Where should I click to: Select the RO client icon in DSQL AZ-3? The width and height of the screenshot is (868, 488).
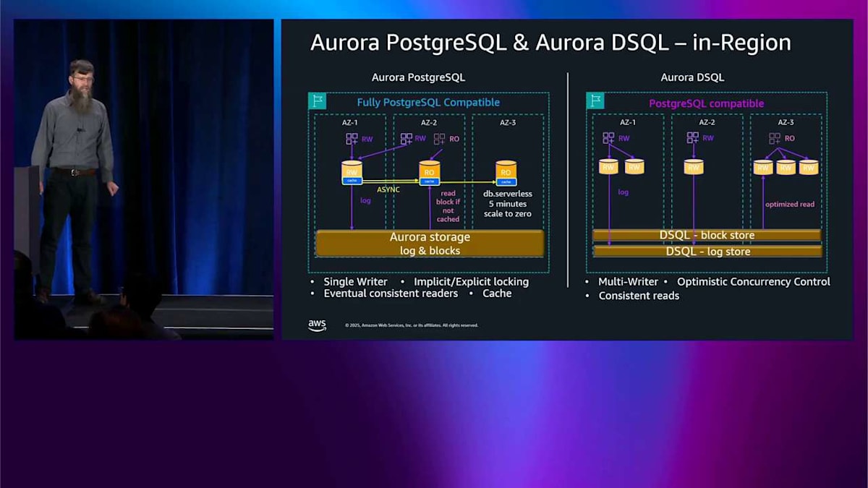tap(775, 138)
